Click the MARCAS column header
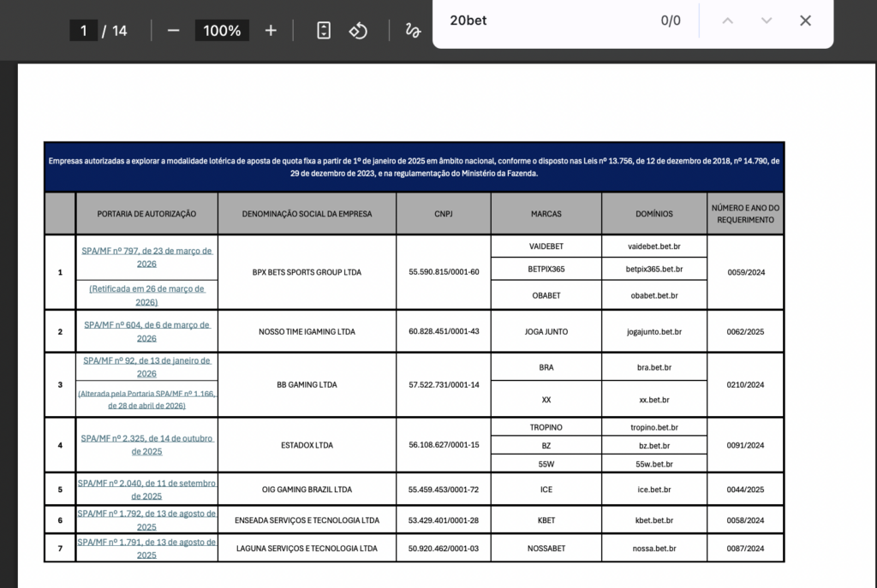This screenshot has width=877, height=588. (x=546, y=213)
